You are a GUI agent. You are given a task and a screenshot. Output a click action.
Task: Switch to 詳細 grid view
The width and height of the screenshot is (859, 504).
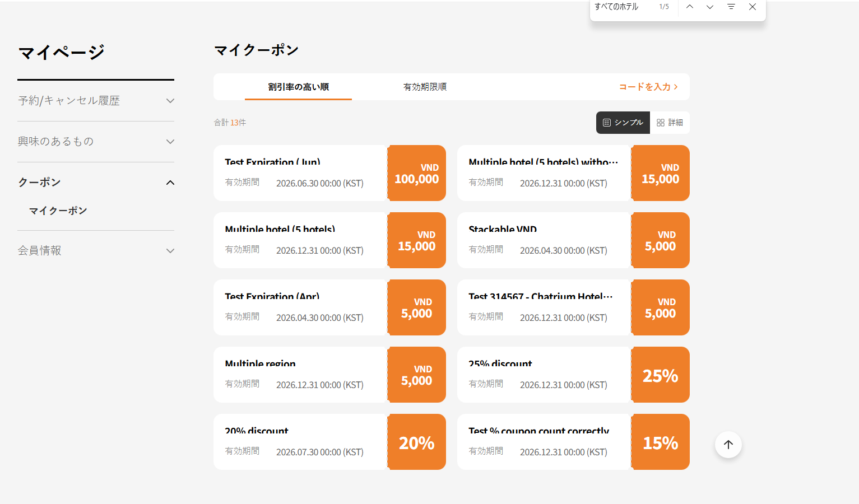(670, 123)
